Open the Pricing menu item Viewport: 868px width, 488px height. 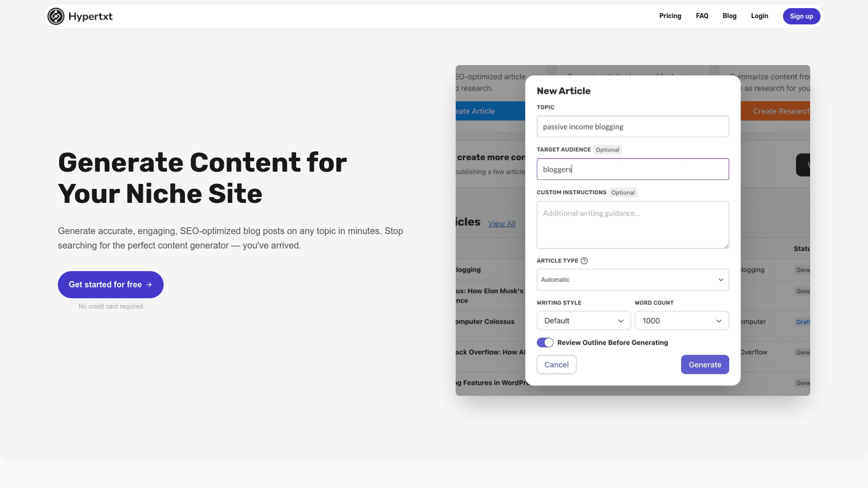click(x=670, y=16)
